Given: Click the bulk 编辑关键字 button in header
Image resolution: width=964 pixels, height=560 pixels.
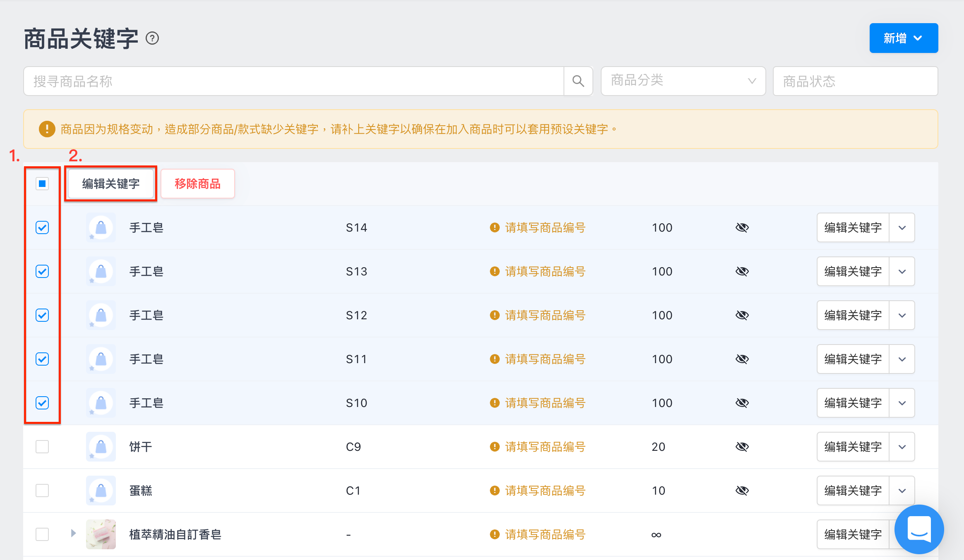Looking at the screenshot, I should point(110,184).
